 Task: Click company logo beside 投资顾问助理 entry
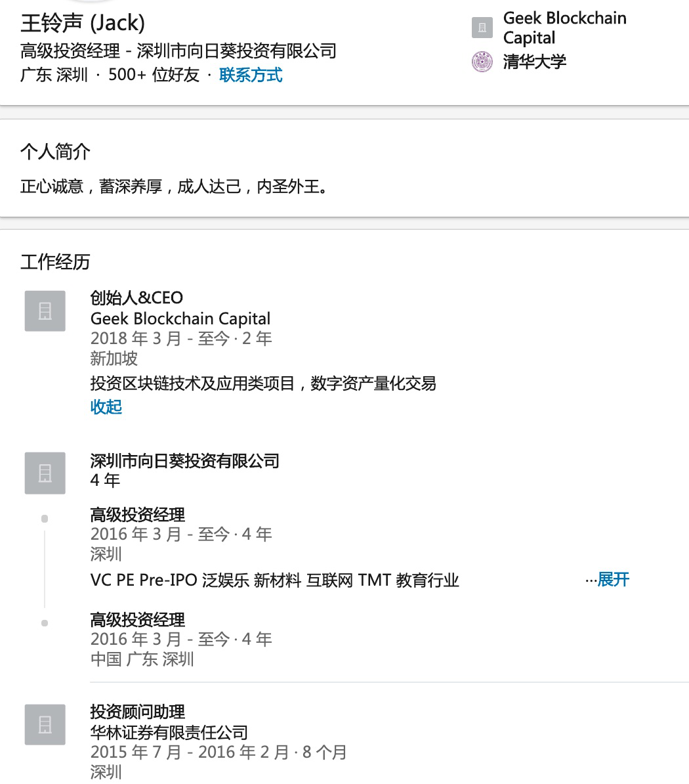[x=45, y=724]
